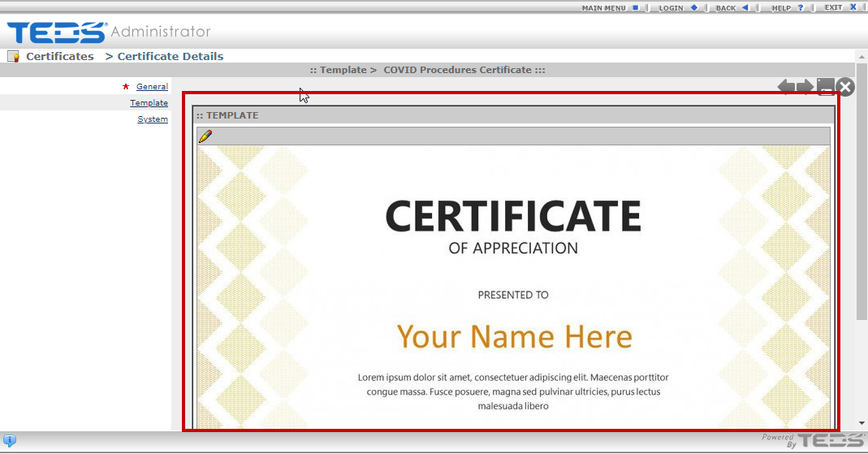Image resolution: width=868 pixels, height=454 pixels.
Task: Click the scroll up arrow of scrollbar
Action: [x=862, y=55]
